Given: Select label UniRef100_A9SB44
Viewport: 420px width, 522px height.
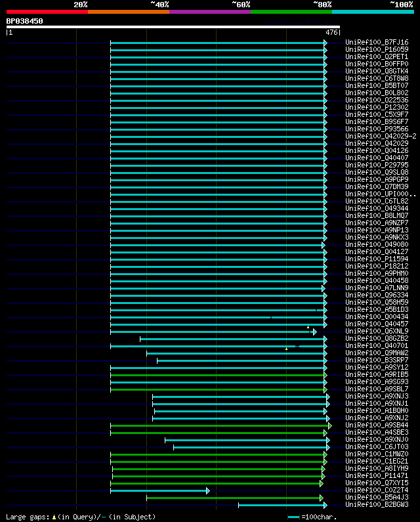Looking at the screenshot, I should pos(377,425).
